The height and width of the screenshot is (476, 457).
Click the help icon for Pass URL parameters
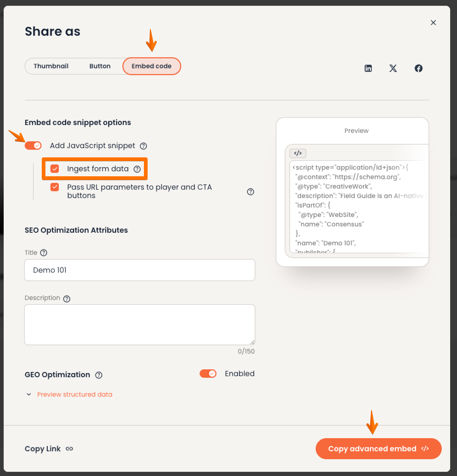(251, 192)
